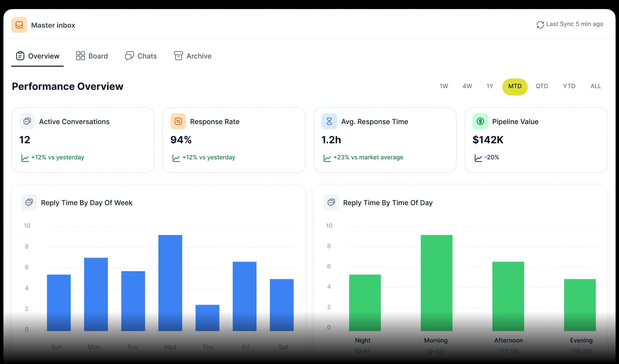
Task: Select the 1W time range filter
Action: [x=443, y=86]
